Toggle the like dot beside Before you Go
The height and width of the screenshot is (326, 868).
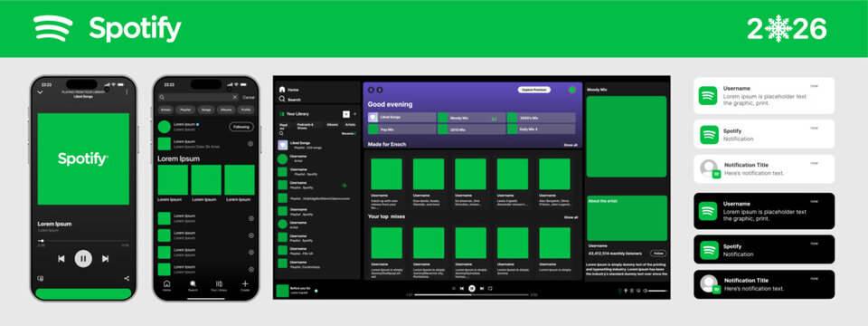316,290
